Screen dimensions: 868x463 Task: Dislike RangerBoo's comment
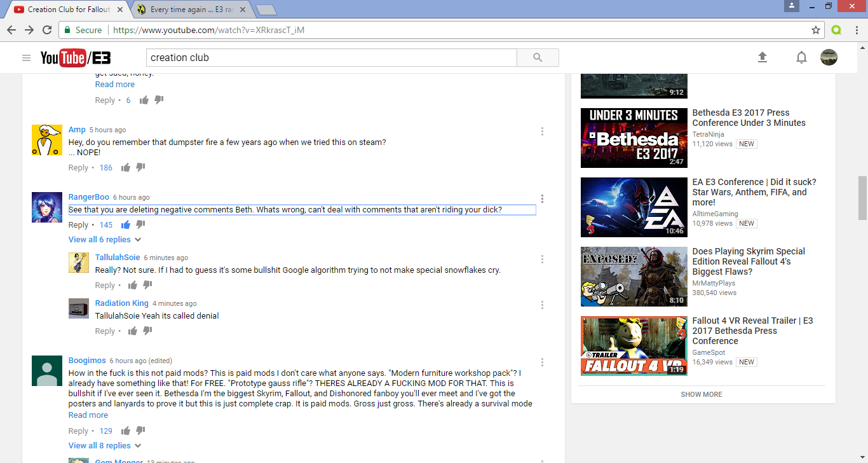pyautogui.click(x=141, y=225)
